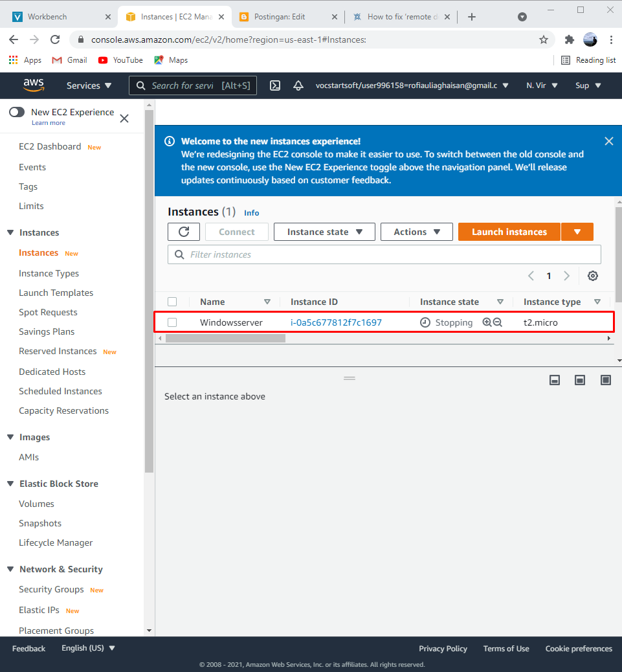Image resolution: width=622 pixels, height=672 pixels.
Task: Open EC2 Dashboard in sidebar
Action: [x=50, y=146]
